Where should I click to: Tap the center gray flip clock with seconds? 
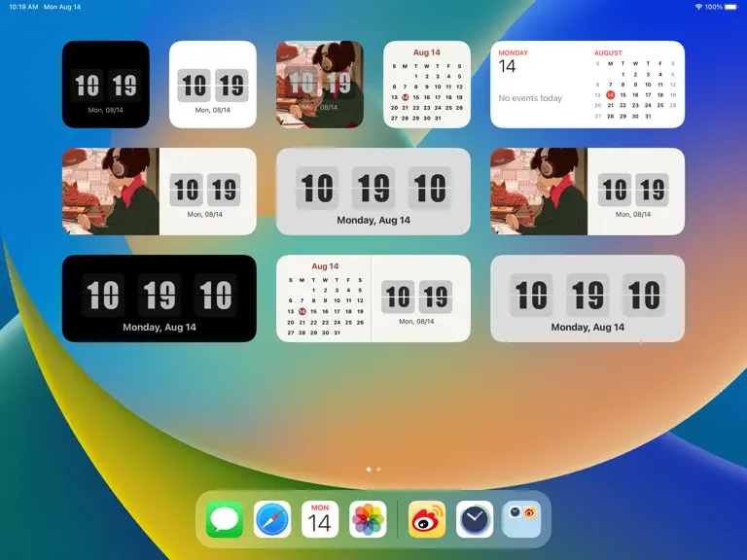(x=373, y=191)
